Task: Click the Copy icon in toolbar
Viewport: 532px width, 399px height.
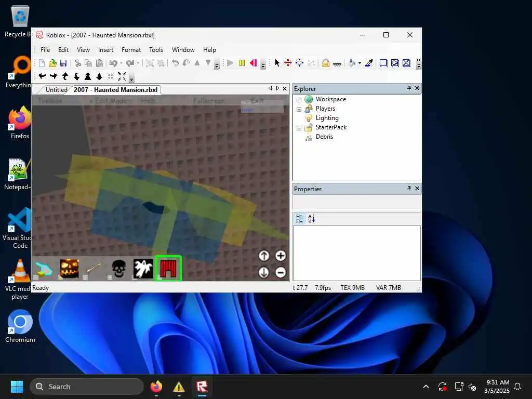Action: [x=88, y=63]
